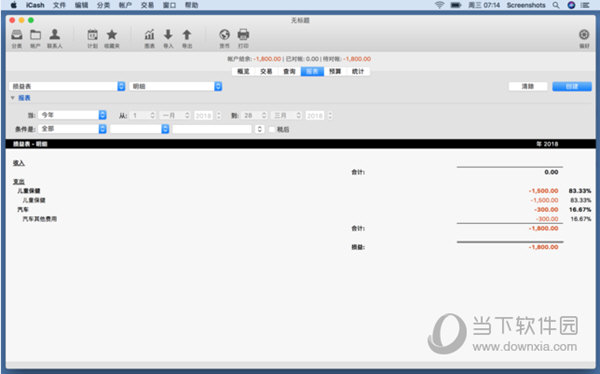
Task: Click the 支出 (expenses) heading
Action: [19, 181]
